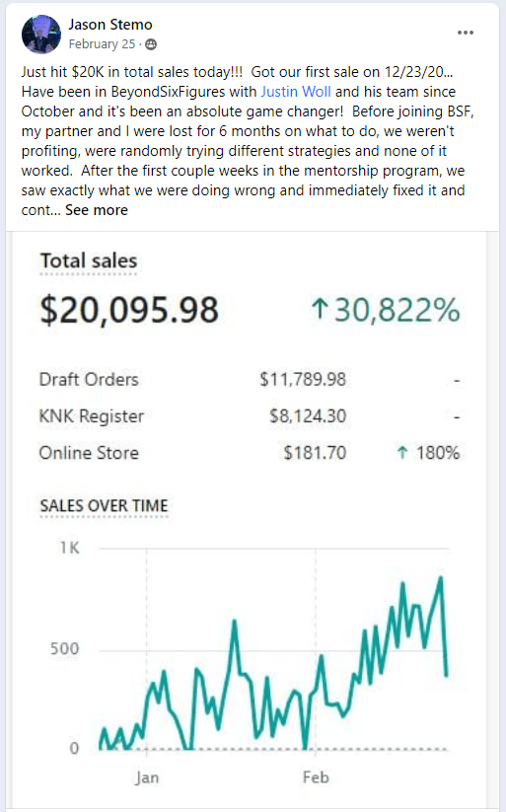Image resolution: width=506 pixels, height=812 pixels.
Task: Click the green up arrow beside 30,822%
Action: (x=320, y=309)
